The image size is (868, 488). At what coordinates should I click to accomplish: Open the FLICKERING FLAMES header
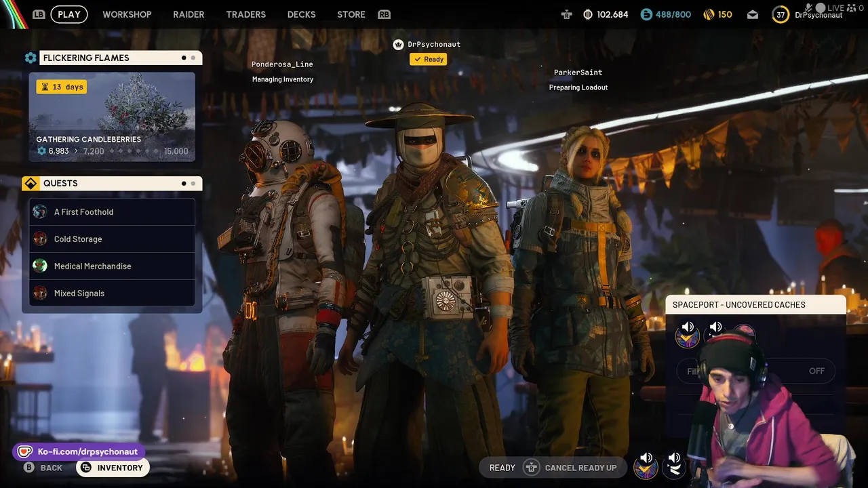click(x=121, y=58)
